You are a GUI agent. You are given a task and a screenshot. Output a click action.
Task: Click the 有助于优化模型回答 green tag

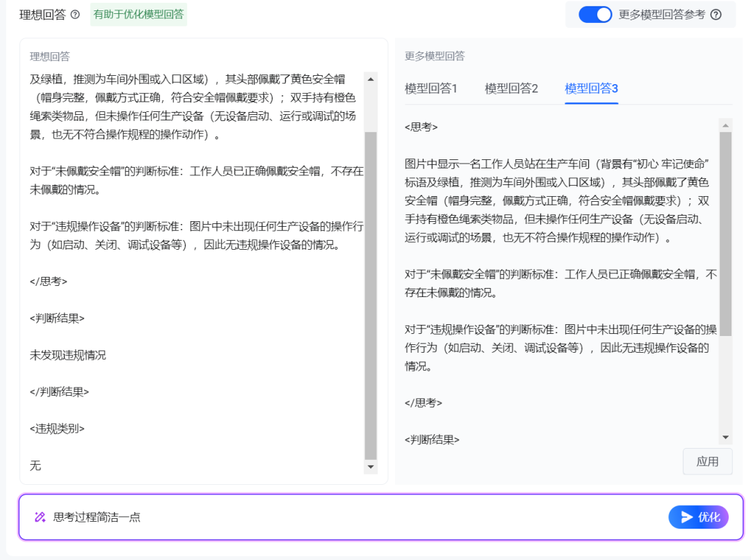click(138, 15)
